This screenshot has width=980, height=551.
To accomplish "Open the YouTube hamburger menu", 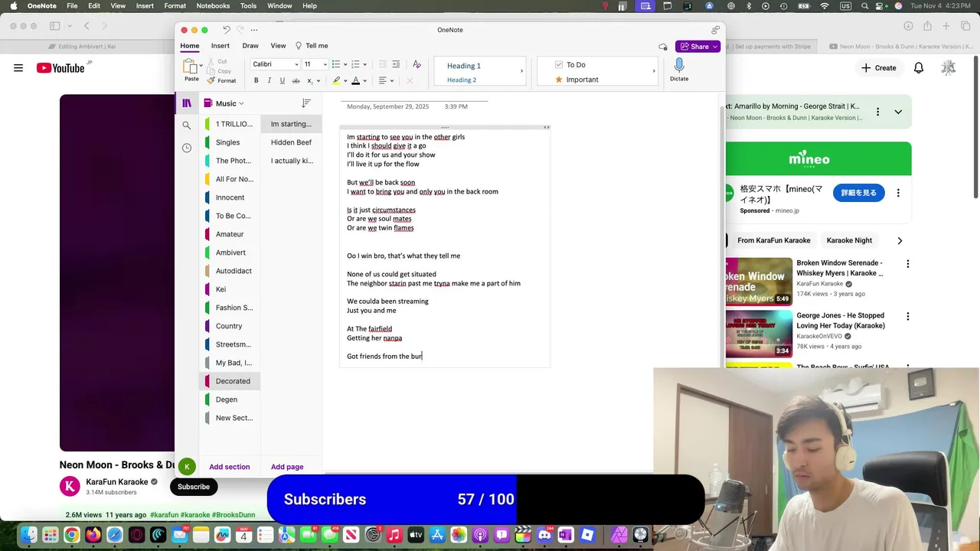I will tap(18, 68).
